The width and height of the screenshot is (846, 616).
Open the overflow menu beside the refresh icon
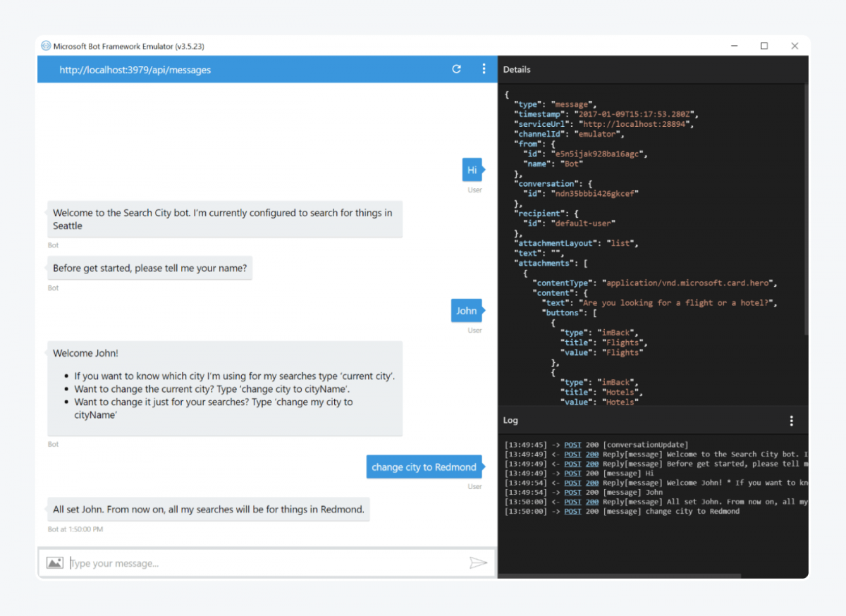[484, 69]
